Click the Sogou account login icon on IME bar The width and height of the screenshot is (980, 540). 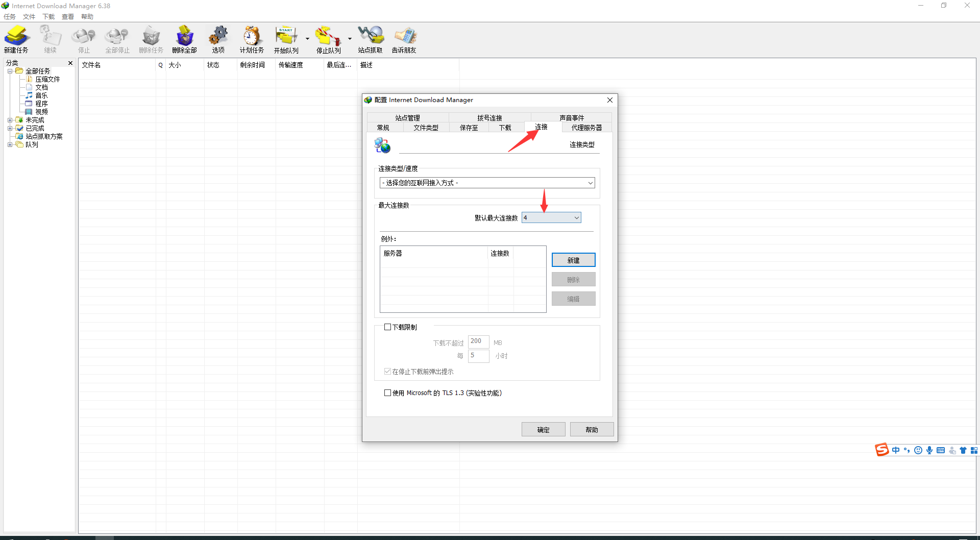[952, 450]
